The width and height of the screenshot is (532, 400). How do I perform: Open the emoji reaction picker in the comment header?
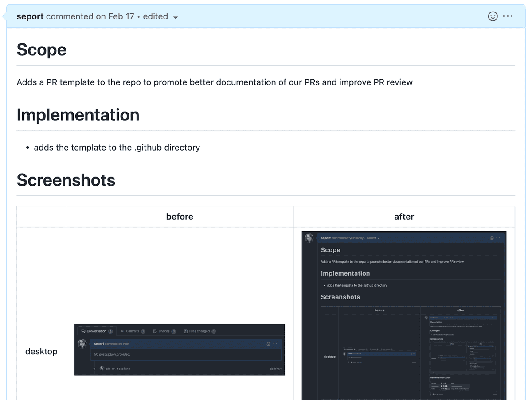[x=493, y=16]
